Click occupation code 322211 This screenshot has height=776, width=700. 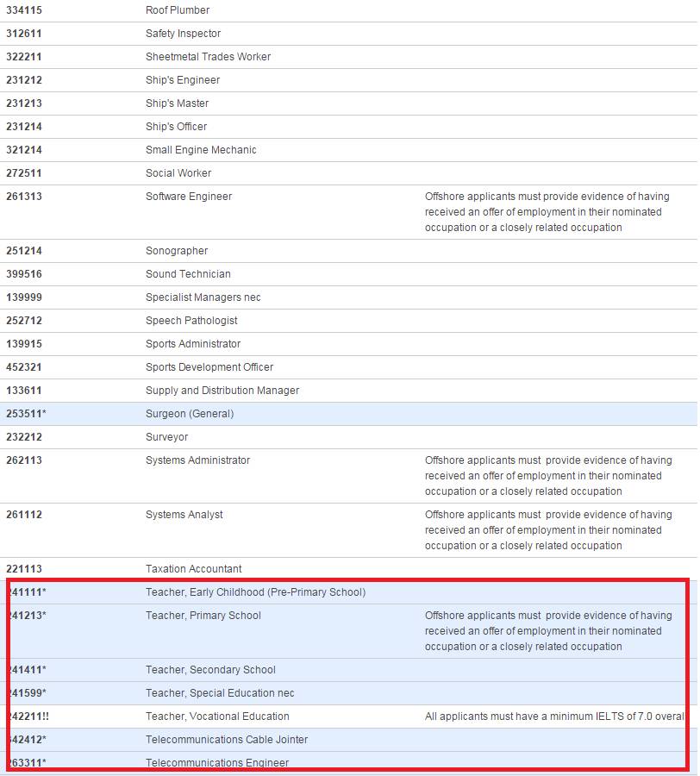tap(24, 57)
